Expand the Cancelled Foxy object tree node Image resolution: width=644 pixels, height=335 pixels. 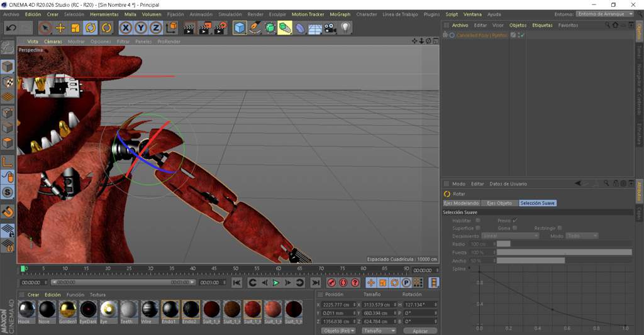point(445,35)
